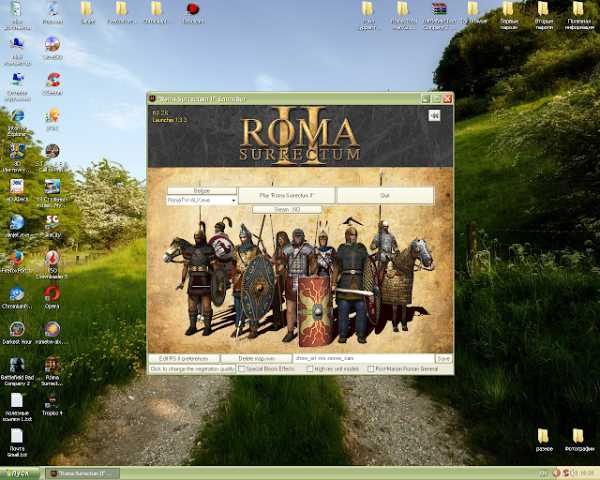Click the Quit button in the launcher

coord(385,195)
